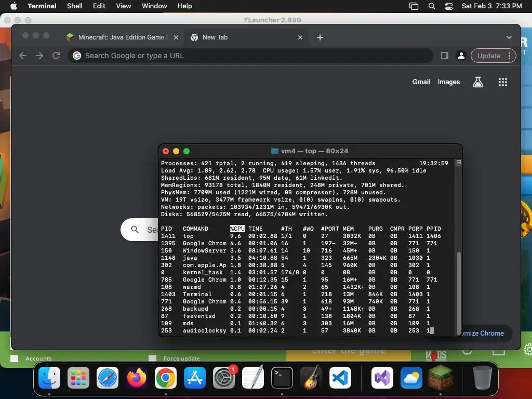Click the terminal scroll marker icon
Viewport: 532px width, 399px height.
[x=459, y=163]
